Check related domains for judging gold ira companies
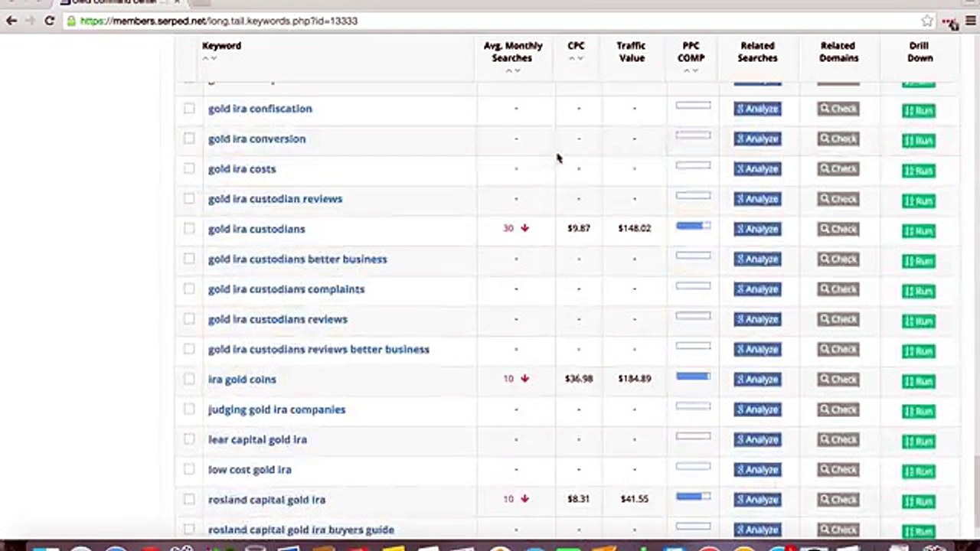 click(x=838, y=409)
